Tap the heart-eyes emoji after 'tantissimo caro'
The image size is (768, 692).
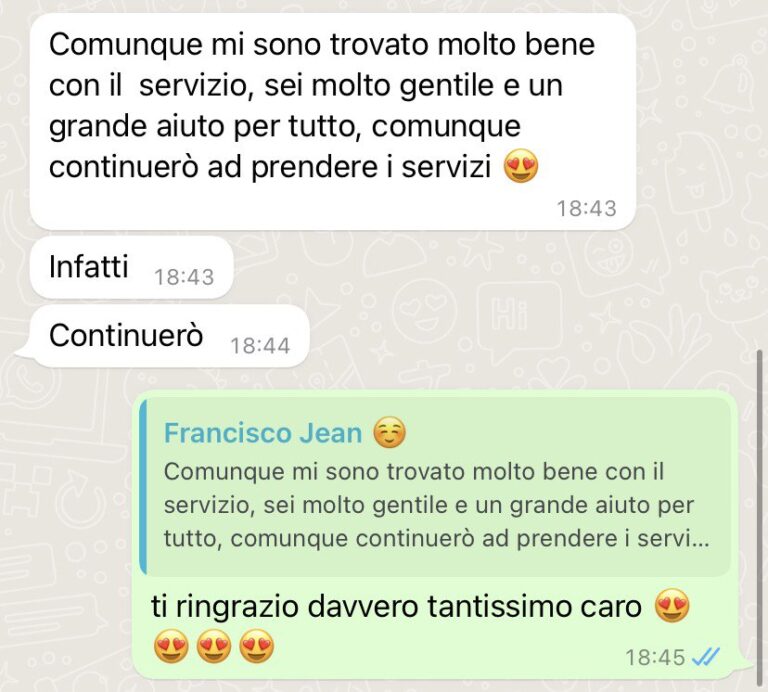coord(672,605)
